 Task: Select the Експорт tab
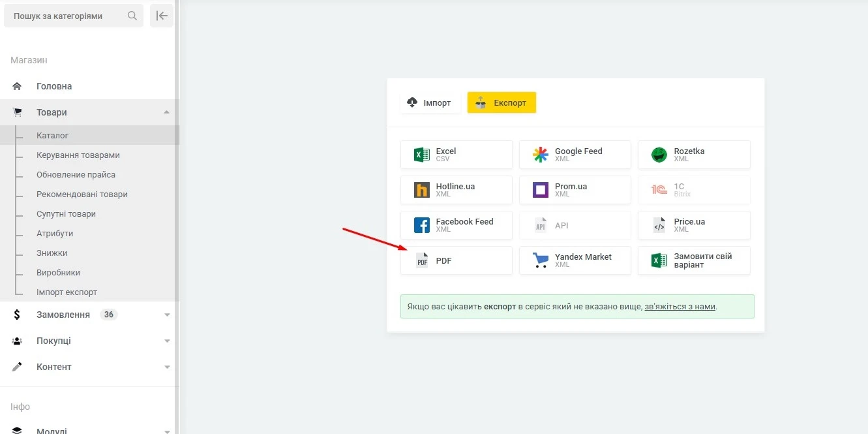pyautogui.click(x=501, y=102)
